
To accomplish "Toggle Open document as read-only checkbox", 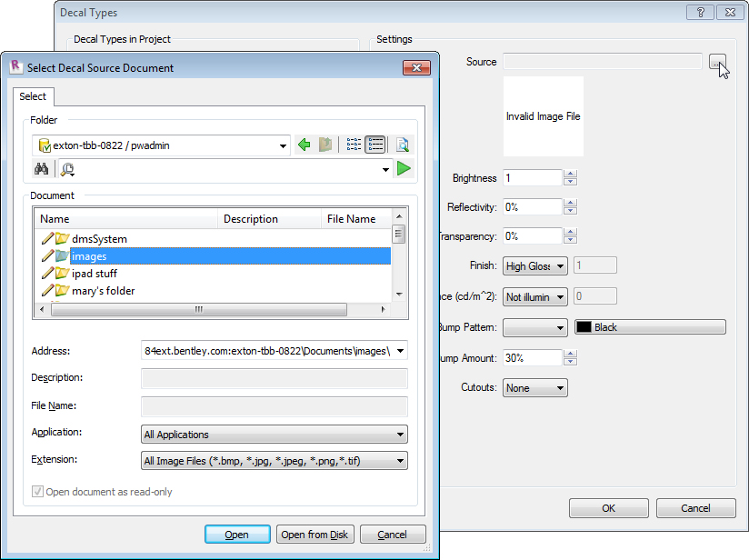I will point(37,492).
